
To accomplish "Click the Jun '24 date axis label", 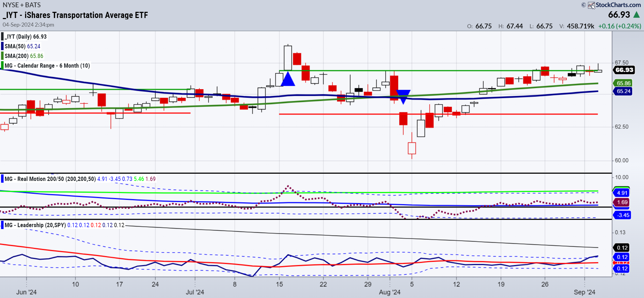I will (26, 292).
